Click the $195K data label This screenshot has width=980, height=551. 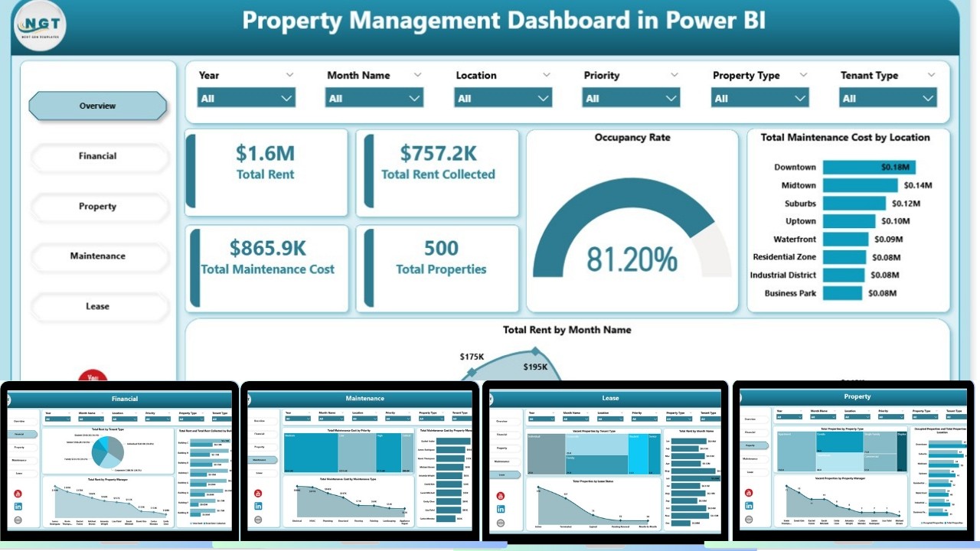(535, 367)
